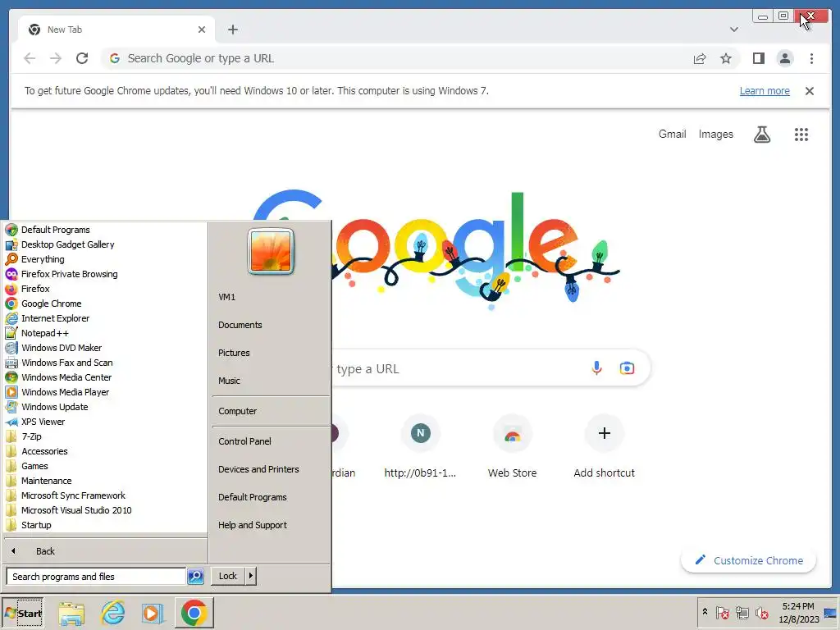Screen dimensions: 840x630
Task: Show hidden system tray icons
Action: pyautogui.click(x=705, y=612)
